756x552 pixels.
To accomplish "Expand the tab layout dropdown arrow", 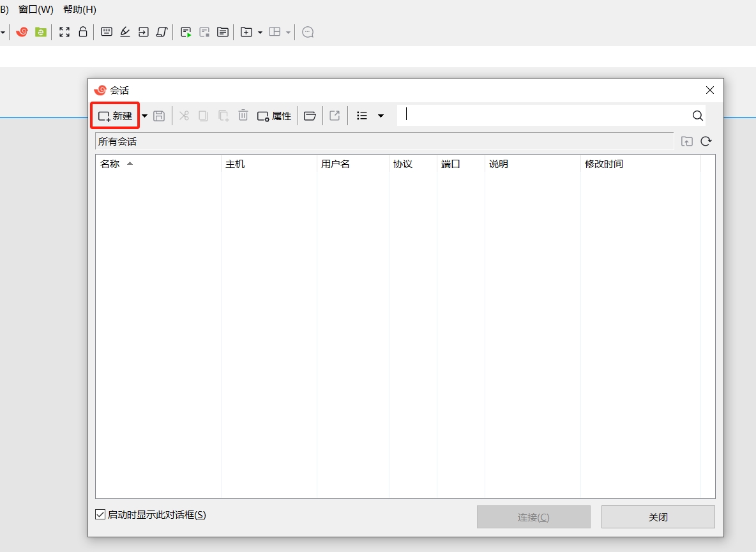I will [289, 33].
